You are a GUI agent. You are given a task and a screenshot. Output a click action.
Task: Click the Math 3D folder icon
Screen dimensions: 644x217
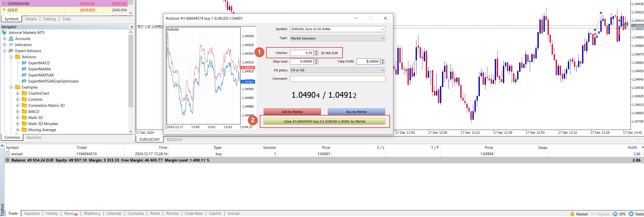pos(24,117)
